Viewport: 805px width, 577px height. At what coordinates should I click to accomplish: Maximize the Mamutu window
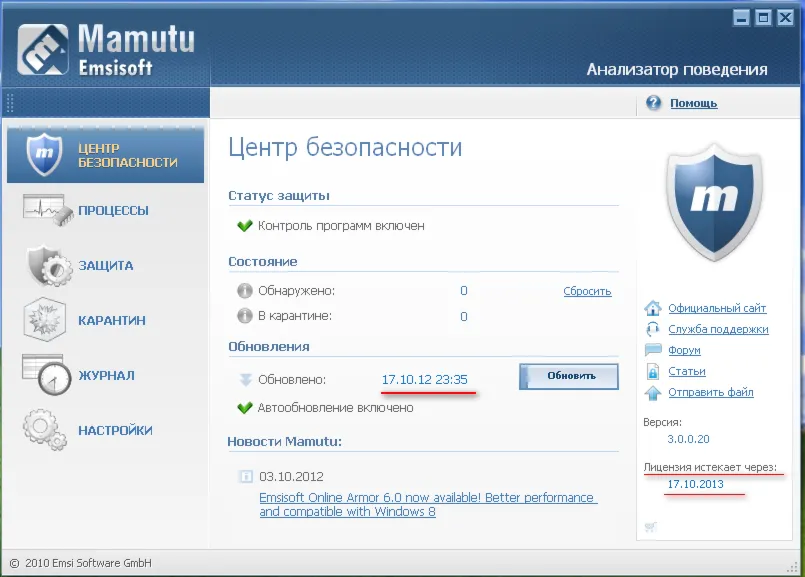coord(763,18)
